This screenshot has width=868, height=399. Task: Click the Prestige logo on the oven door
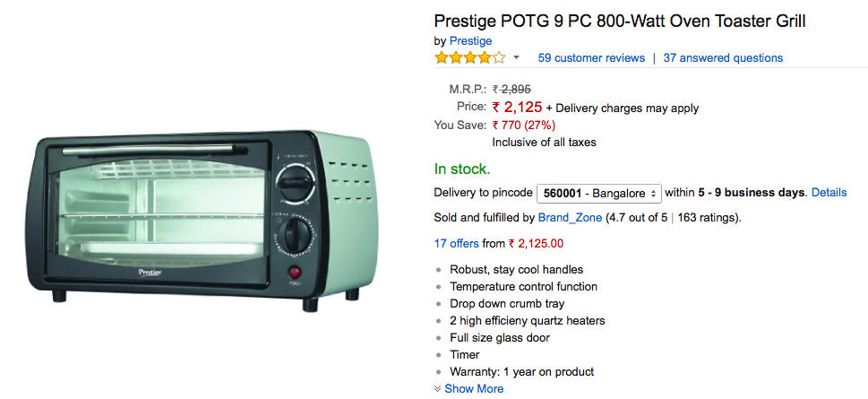click(x=150, y=269)
